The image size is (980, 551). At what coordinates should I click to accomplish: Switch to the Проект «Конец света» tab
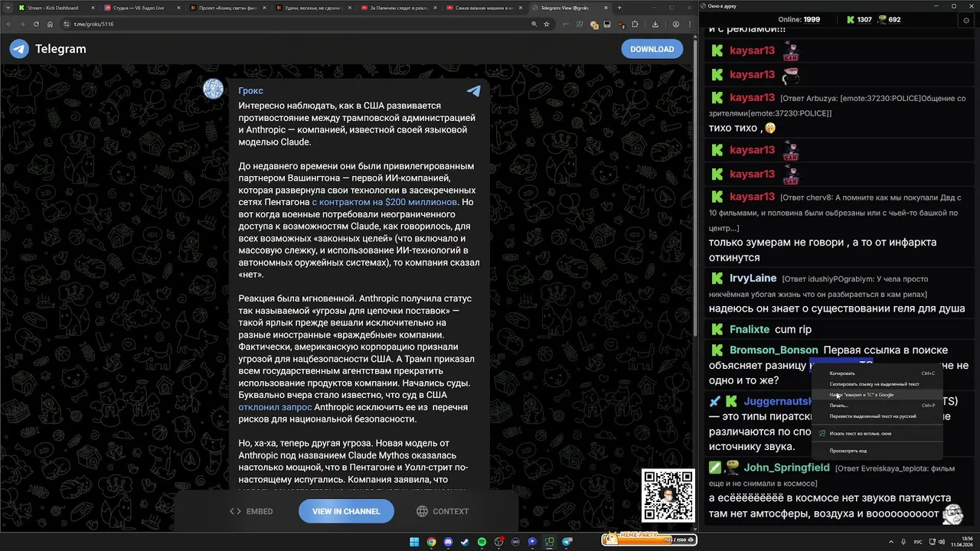coord(227,8)
